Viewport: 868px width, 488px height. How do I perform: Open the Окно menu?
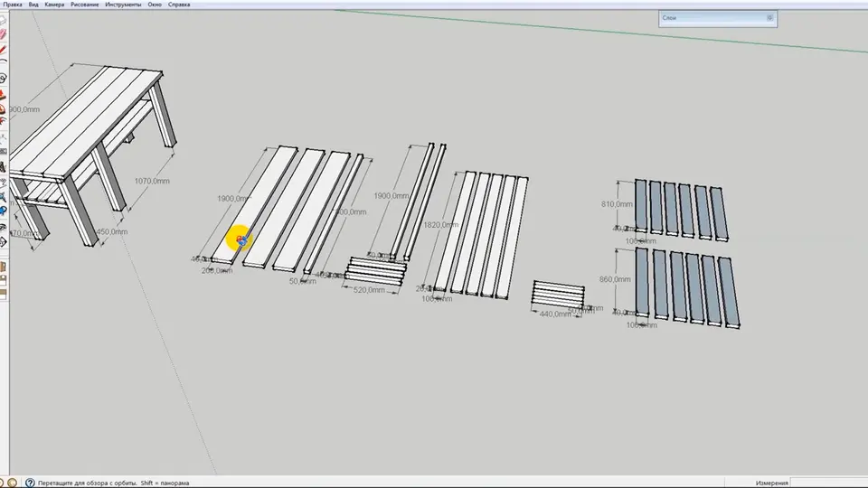(x=155, y=5)
